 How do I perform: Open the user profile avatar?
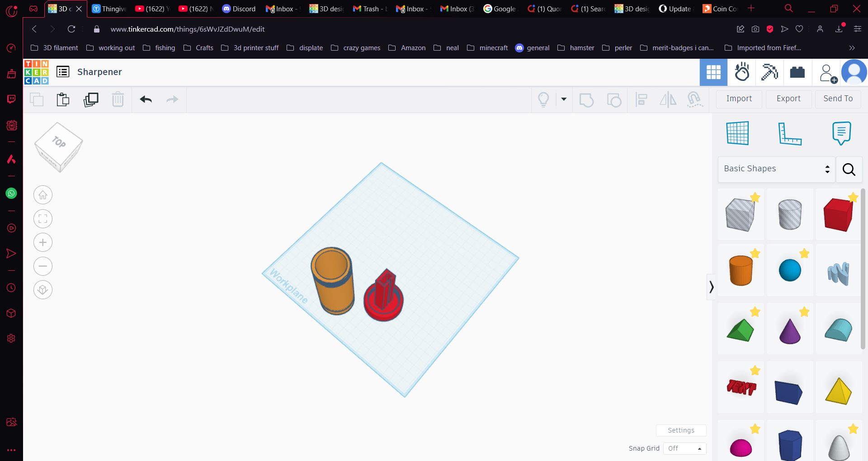[x=854, y=72]
